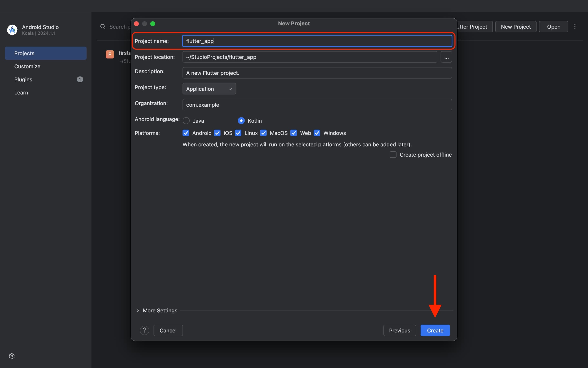Click the Create button

pos(435,330)
